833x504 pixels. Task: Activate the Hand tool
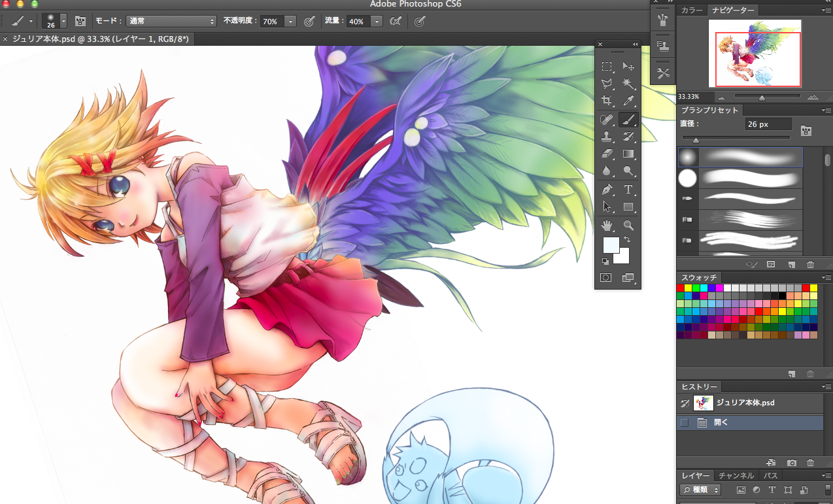(x=607, y=226)
